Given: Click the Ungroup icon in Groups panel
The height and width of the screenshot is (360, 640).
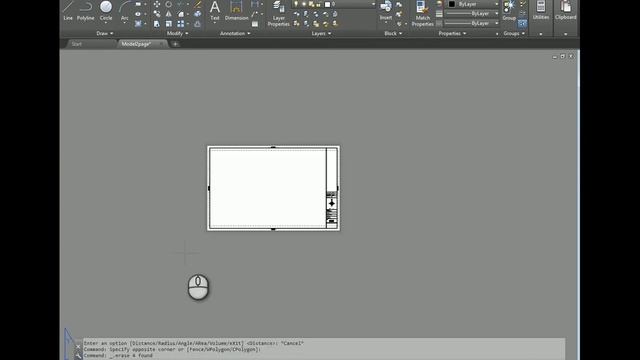Looking at the screenshot, I should tap(523, 4).
